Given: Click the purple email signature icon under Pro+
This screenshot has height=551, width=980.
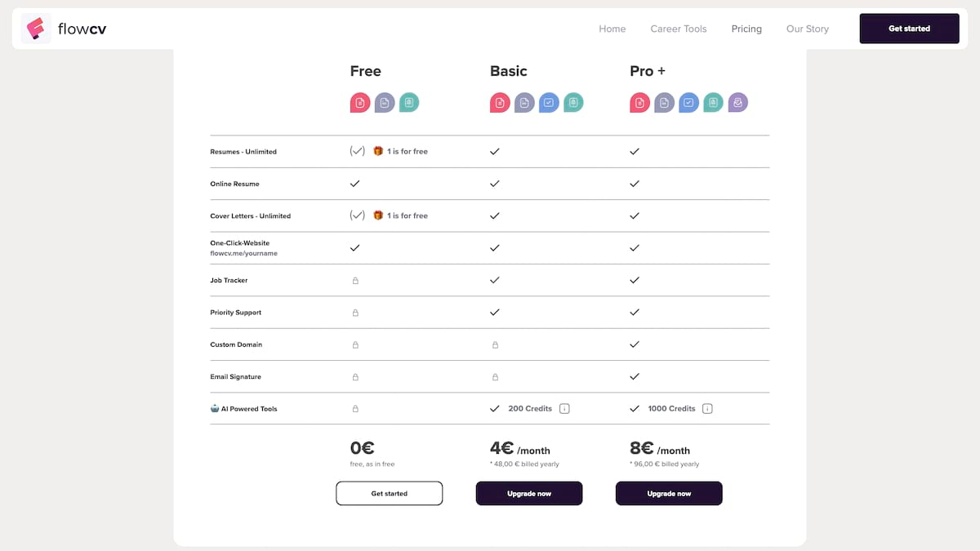Looking at the screenshot, I should 737,102.
